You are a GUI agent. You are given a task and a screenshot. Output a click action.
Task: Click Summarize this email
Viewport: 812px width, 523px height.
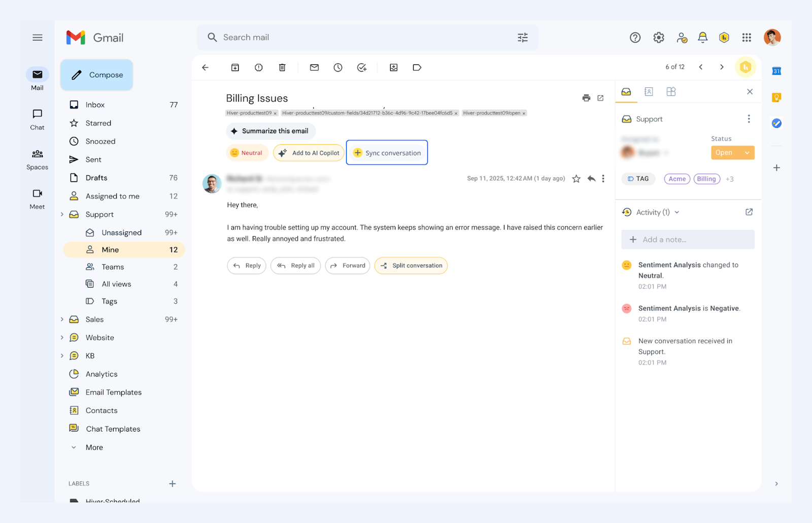click(x=270, y=131)
